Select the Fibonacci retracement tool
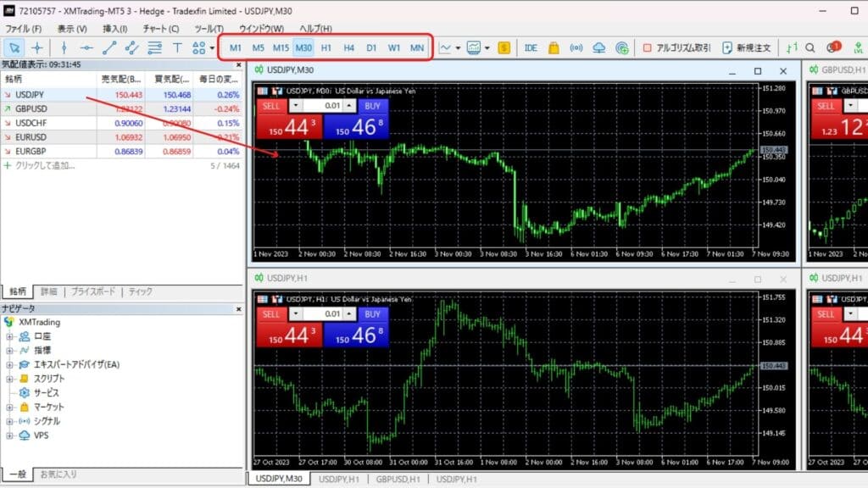This screenshot has width=868, height=488. [x=154, y=48]
